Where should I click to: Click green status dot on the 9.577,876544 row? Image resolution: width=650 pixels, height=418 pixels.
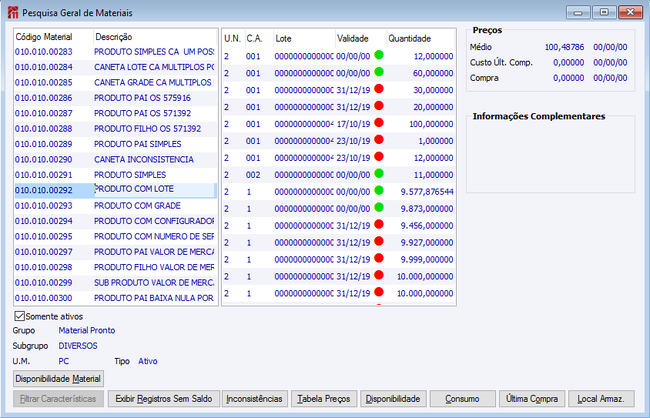pyautogui.click(x=379, y=190)
